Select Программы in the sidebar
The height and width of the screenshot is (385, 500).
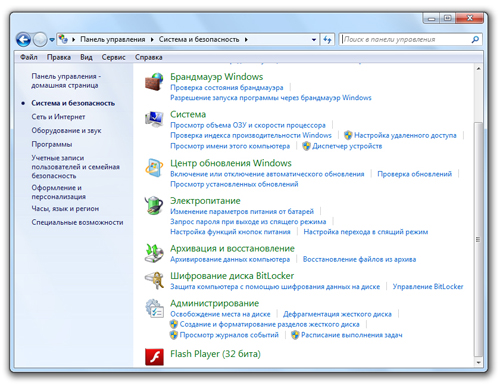[52, 144]
